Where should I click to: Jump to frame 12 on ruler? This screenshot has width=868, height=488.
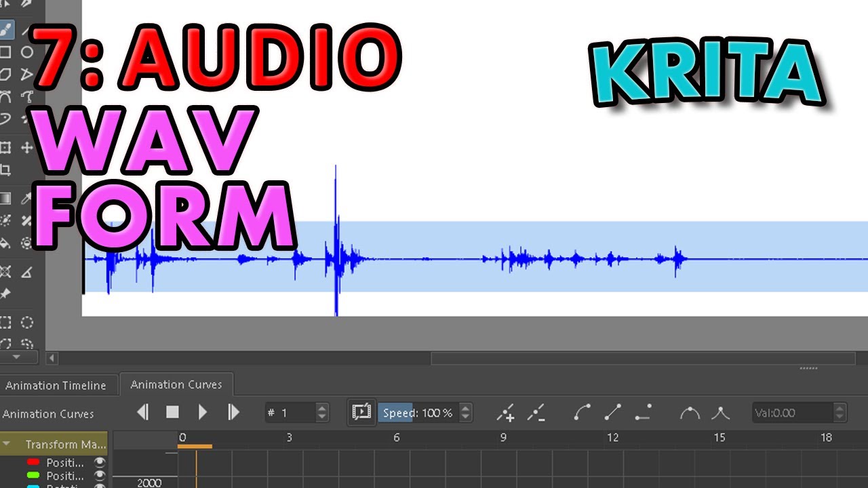pos(612,437)
